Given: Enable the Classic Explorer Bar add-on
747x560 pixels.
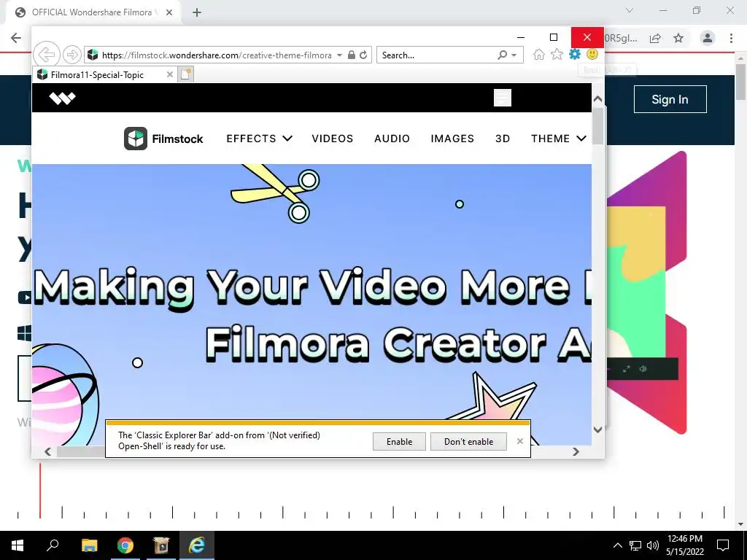Looking at the screenshot, I should pyautogui.click(x=399, y=441).
